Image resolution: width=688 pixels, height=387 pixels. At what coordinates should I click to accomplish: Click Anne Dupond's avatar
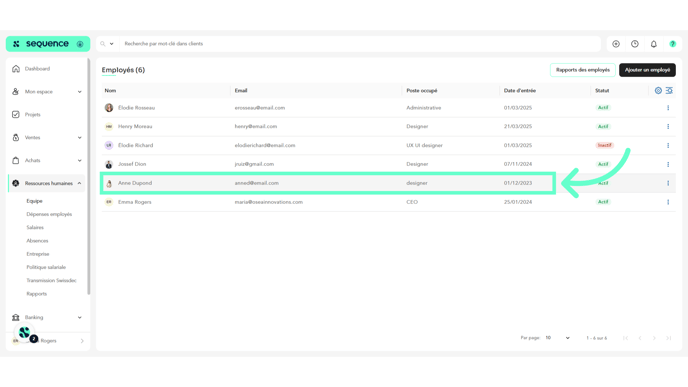109,183
